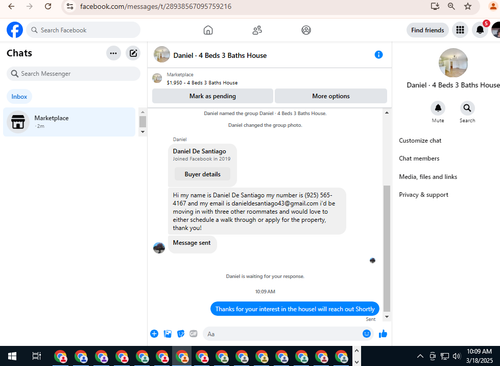Click chat list scroll up arrow
Viewport: 500px width, 366px height.
pyautogui.click(x=143, y=112)
